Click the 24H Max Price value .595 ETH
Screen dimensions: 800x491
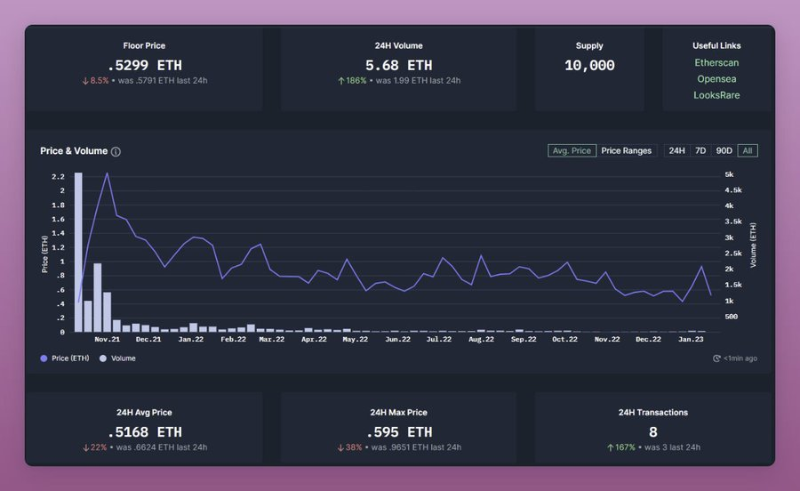[x=399, y=432]
